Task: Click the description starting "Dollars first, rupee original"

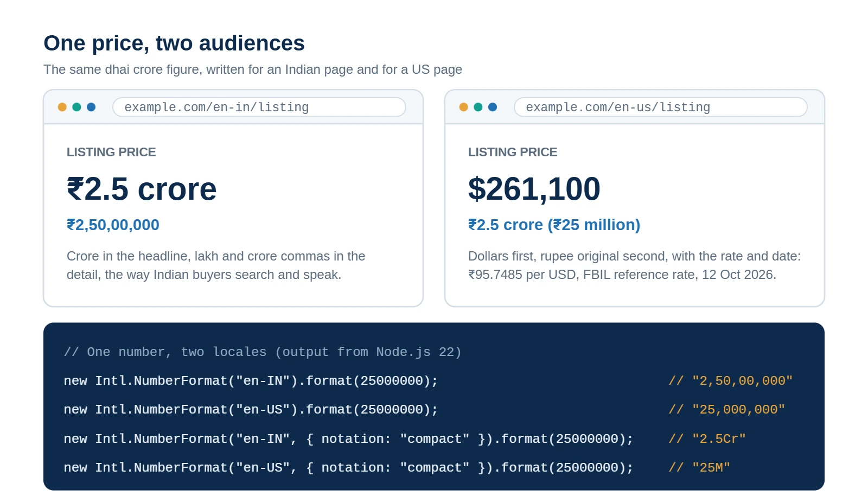Action: (634, 265)
